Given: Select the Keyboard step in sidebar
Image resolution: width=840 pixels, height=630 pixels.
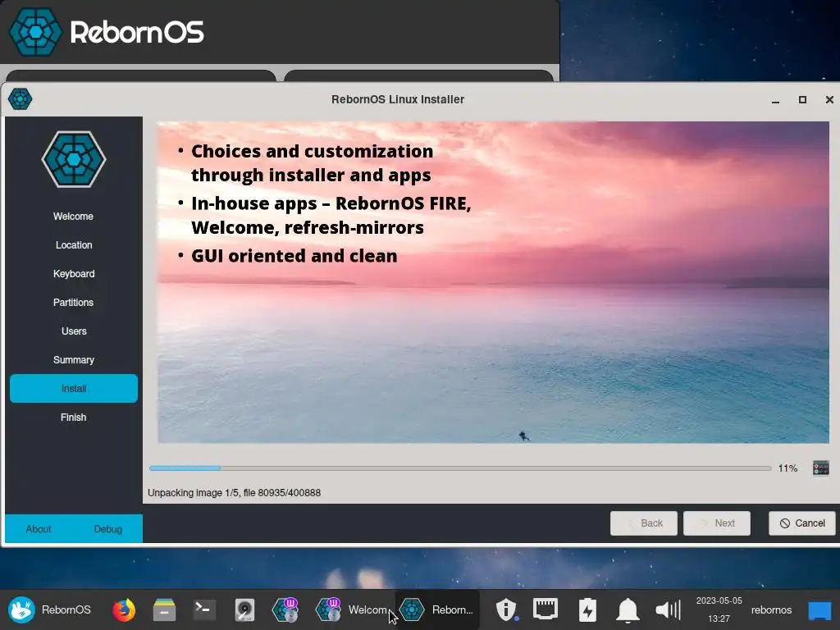Looking at the screenshot, I should (x=73, y=274).
